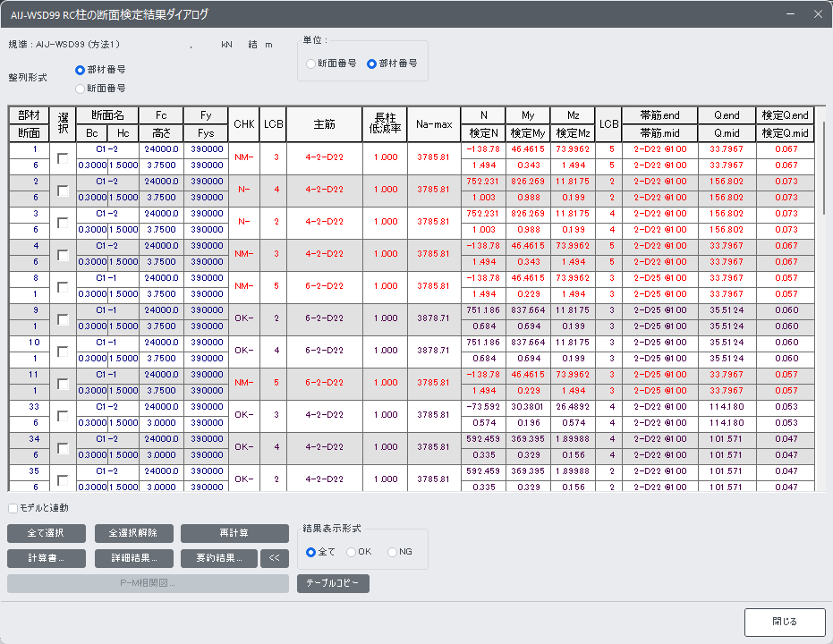The height and width of the screenshot is (644, 833).
Task: Click CHK column header
Action: (x=244, y=124)
